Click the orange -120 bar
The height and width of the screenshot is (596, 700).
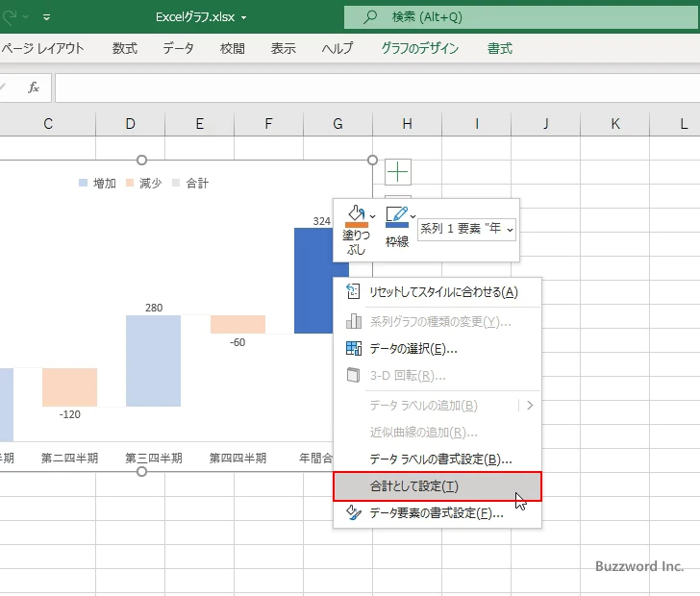(x=69, y=387)
